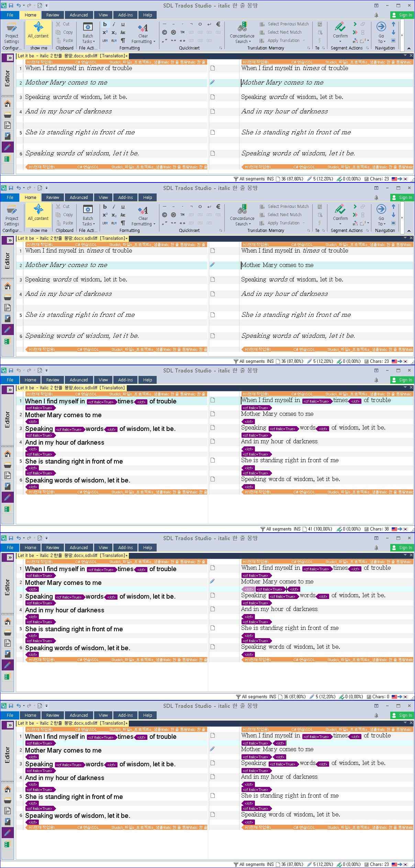Open Translation Memories view in top window sidebar
The width and height of the screenshot is (415, 868).
click(x=8, y=159)
